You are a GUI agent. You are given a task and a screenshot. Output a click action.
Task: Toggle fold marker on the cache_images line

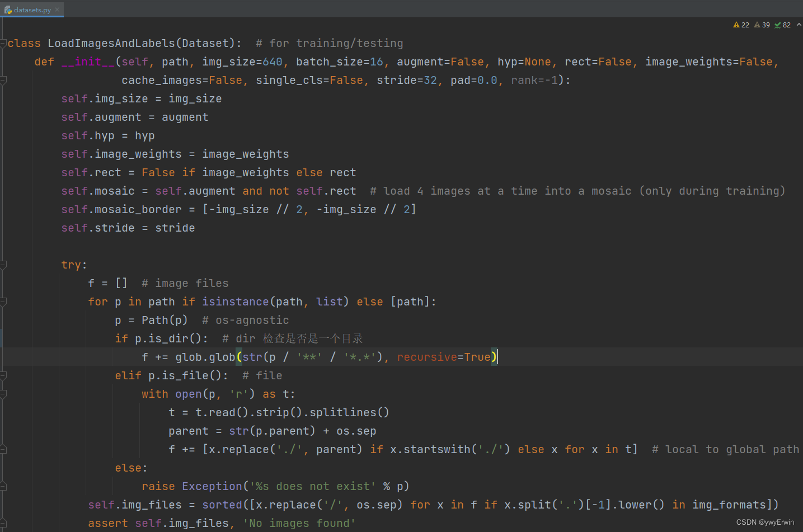[x=3, y=81]
